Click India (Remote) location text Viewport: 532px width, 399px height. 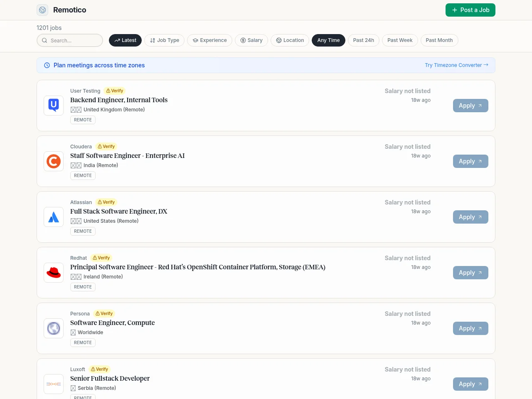pyautogui.click(x=101, y=165)
